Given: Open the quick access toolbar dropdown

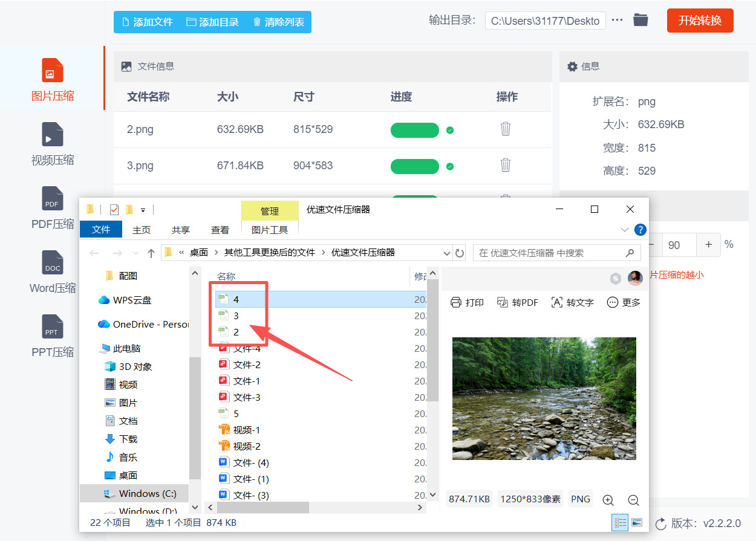Looking at the screenshot, I should (143, 210).
